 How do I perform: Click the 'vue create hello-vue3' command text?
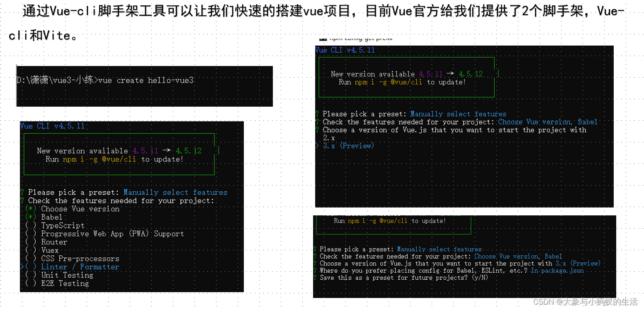click(x=146, y=80)
